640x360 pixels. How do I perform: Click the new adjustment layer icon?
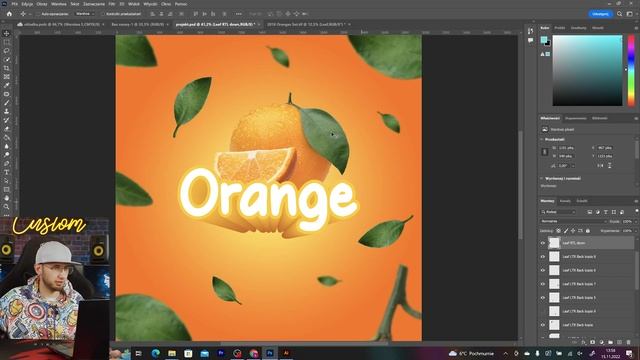point(601,342)
